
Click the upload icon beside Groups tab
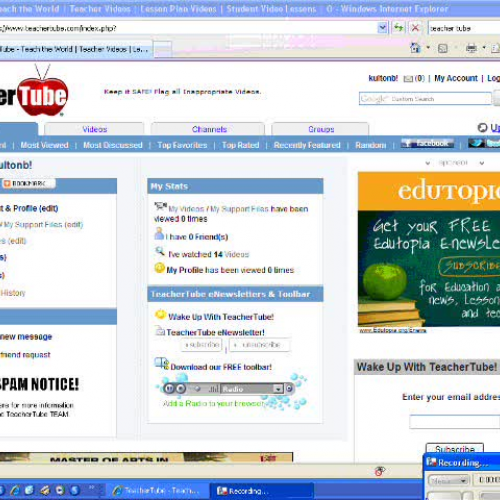(482, 128)
